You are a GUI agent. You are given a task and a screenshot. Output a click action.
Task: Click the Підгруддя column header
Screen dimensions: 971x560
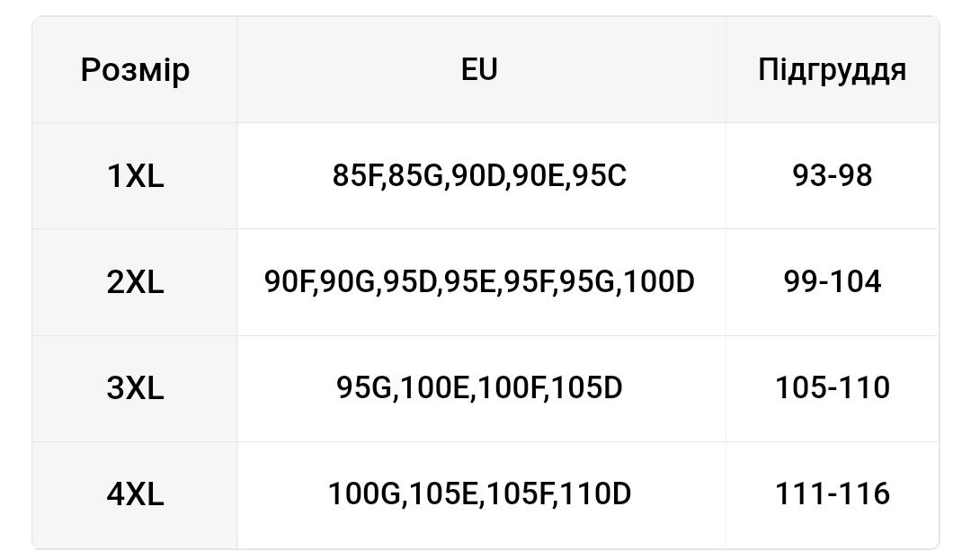click(x=833, y=70)
